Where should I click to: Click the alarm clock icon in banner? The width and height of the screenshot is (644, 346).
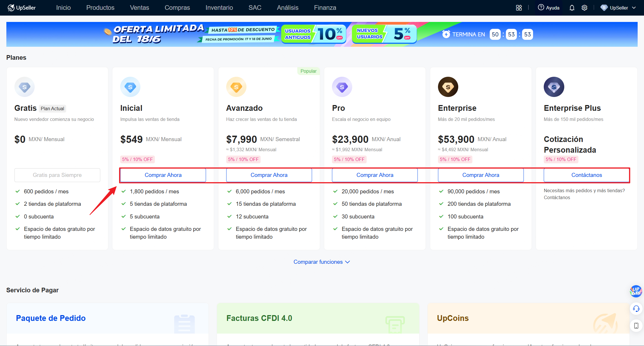pos(446,34)
